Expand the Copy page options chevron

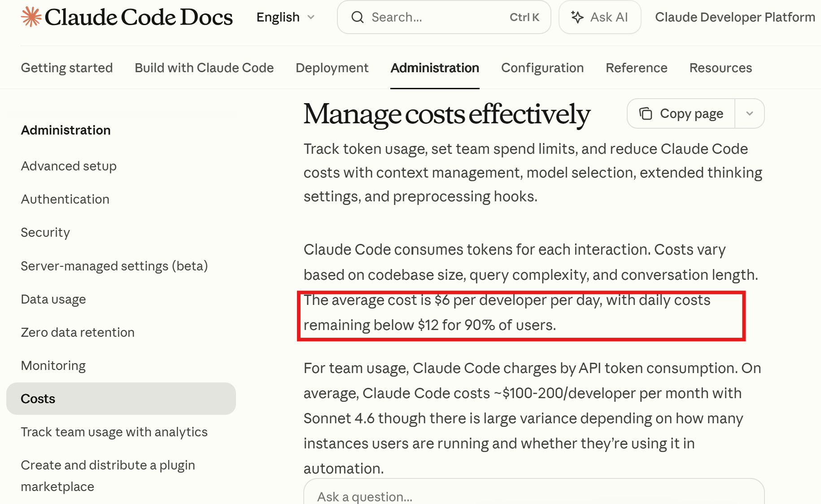click(749, 113)
